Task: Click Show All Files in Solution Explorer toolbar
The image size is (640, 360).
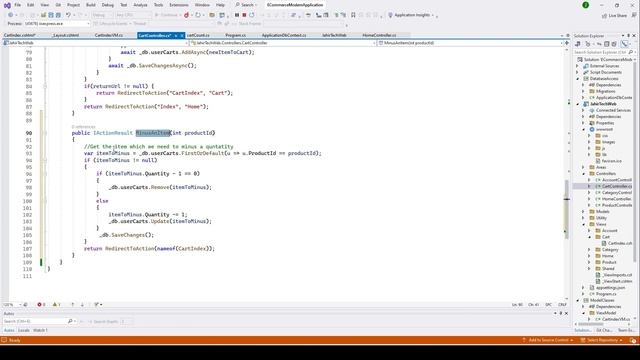Action: 614,44
